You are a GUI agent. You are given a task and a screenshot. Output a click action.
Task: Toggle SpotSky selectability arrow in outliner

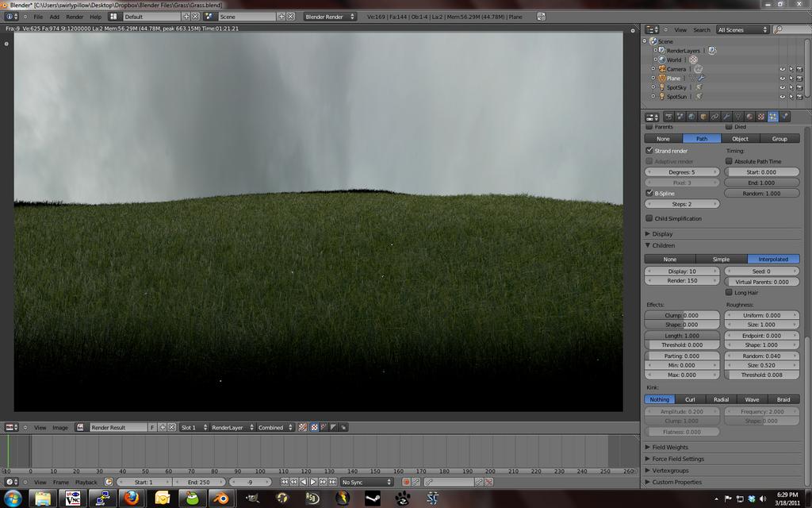(x=791, y=87)
